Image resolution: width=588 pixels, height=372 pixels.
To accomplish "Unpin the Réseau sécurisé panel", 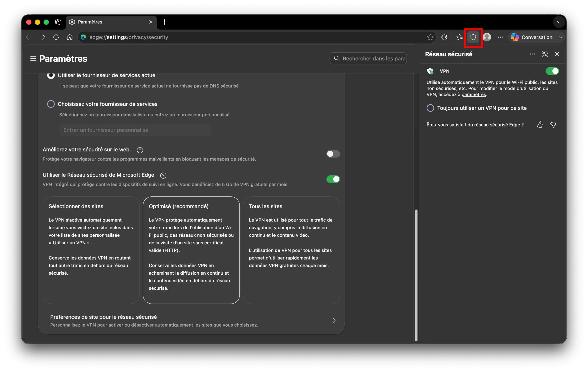I will coord(545,54).
